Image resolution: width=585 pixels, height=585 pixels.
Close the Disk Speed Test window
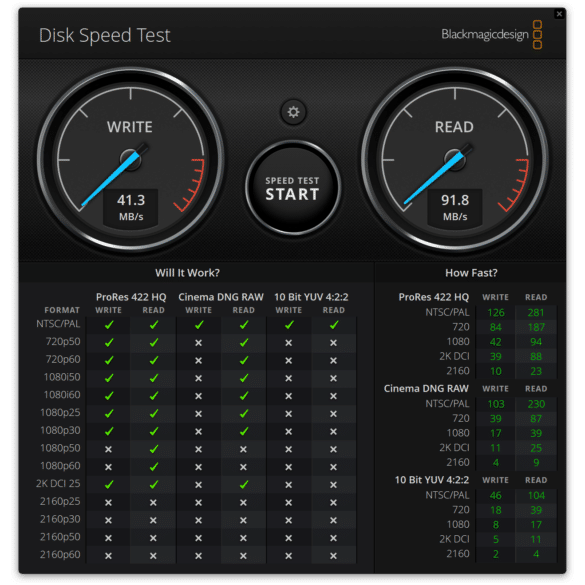(x=559, y=14)
